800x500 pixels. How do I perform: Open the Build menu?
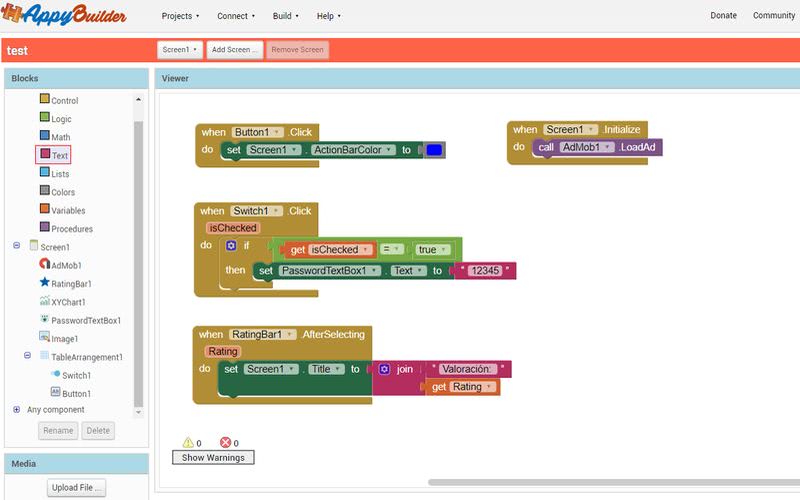tap(285, 16)
